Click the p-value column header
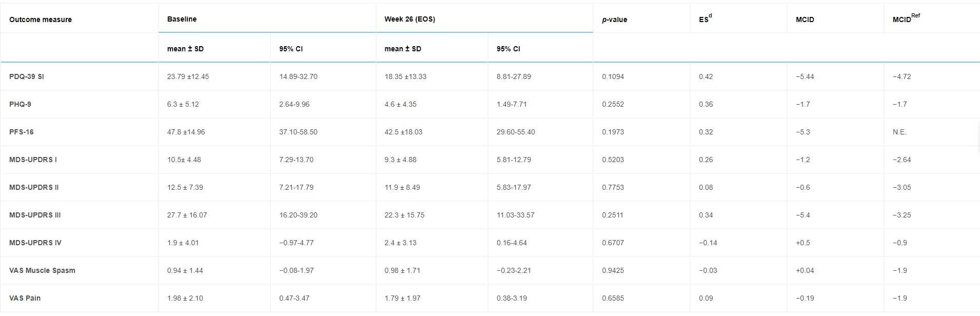Viewport: 980px width, 316px height. click(615, 19)
